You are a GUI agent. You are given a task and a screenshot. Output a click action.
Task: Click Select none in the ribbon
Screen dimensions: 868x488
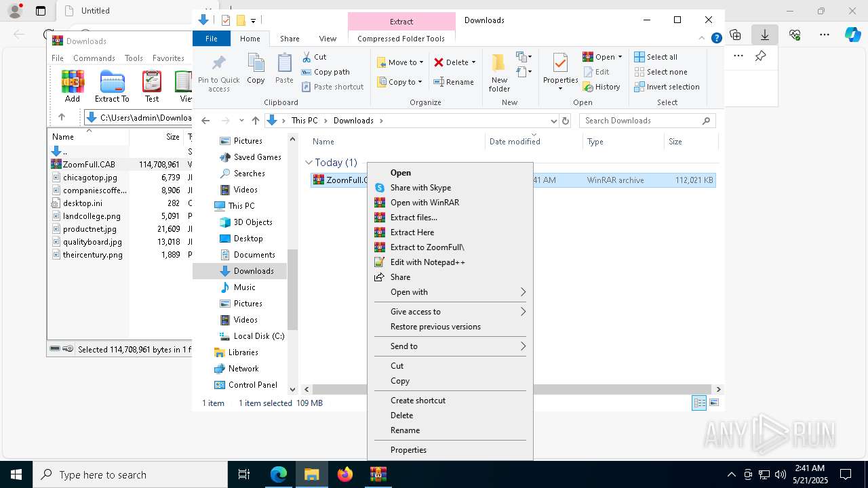click(660, 72)
